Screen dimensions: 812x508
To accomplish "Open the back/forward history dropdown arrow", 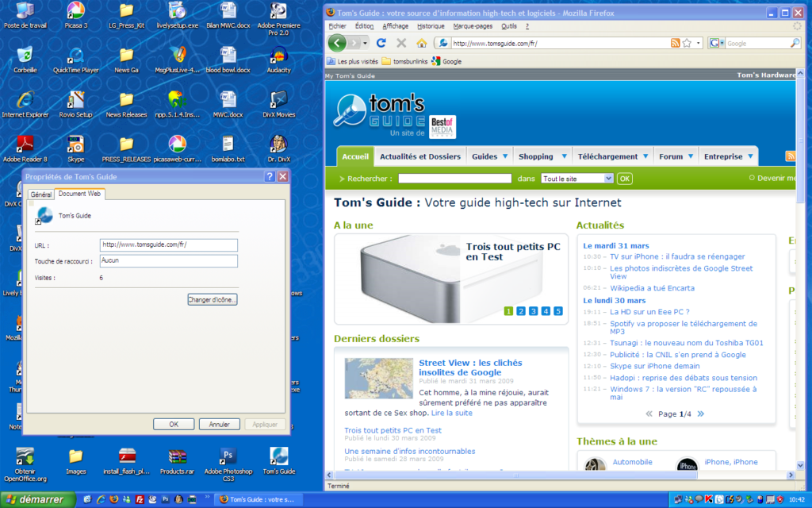I will pos(365,43).
